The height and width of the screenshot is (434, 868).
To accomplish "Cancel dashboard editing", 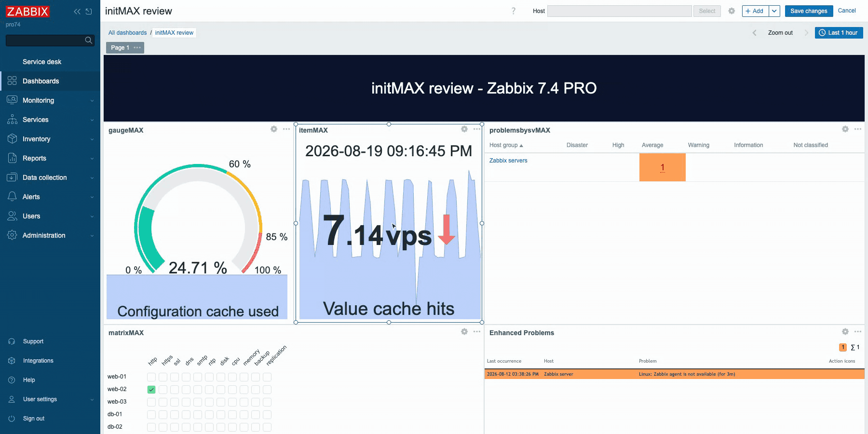I will pos(847,11).
